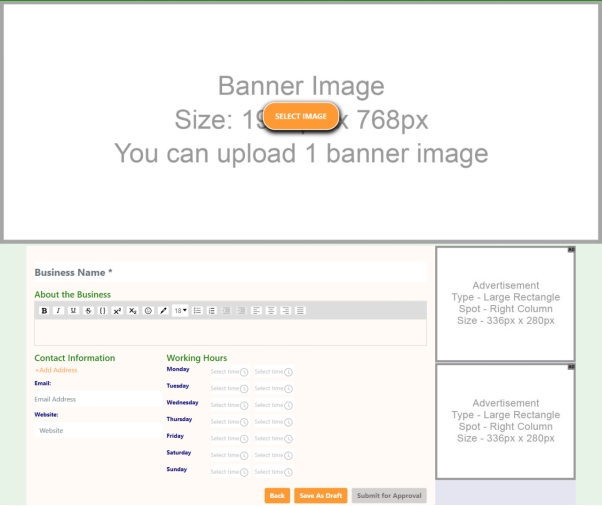
Task: Toggle bold formatting in the editor
Action: [44, 311]
